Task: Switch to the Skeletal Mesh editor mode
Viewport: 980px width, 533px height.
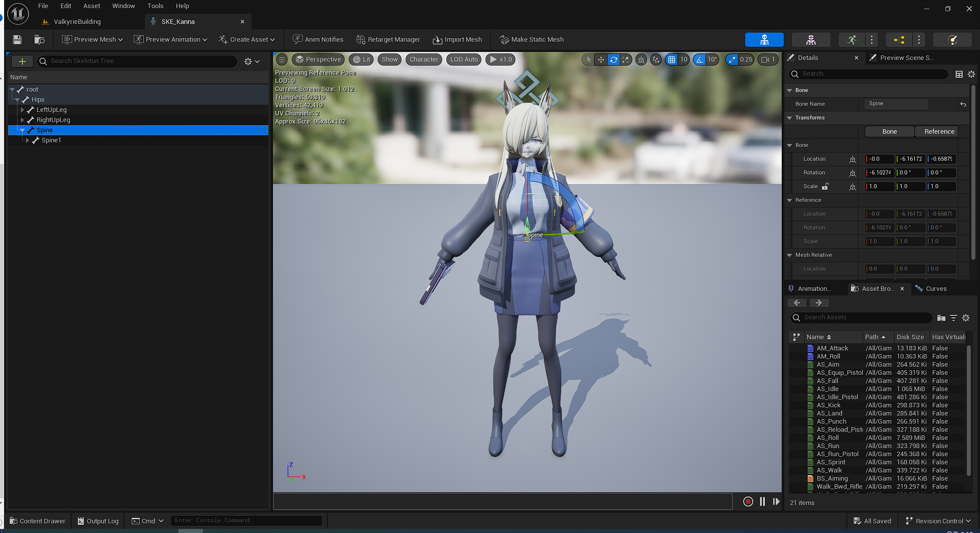Action: [811, 40]
